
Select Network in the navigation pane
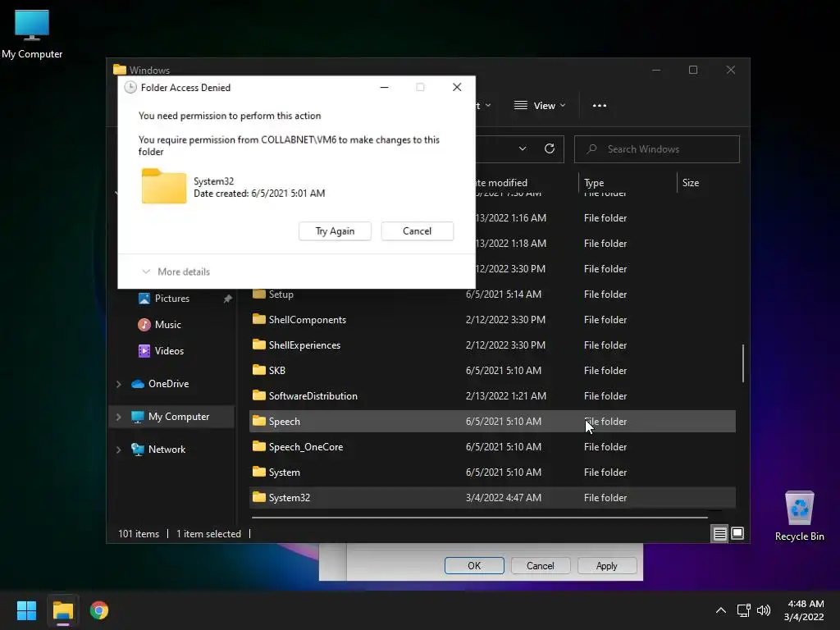(167, 449)
